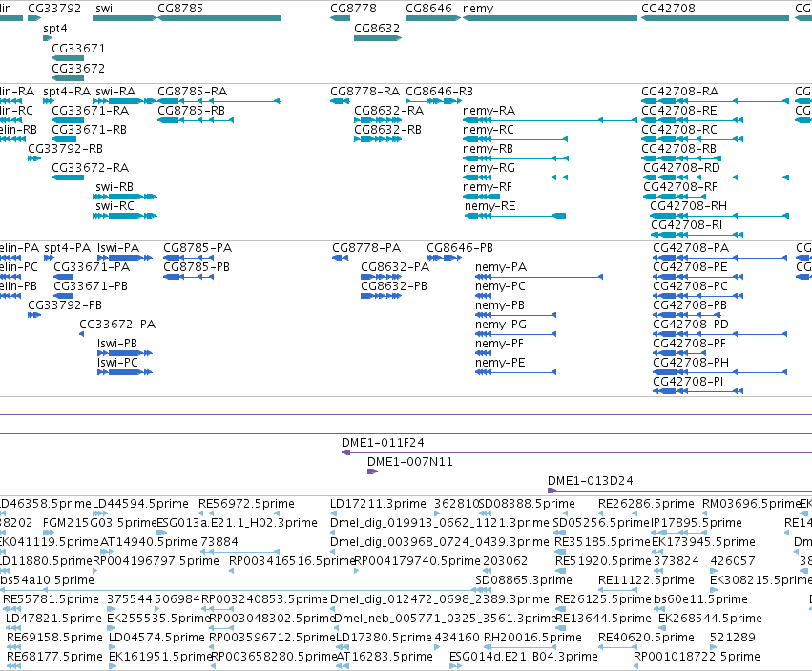Select the Iswi-RC transcript label
The width and height of the screenshot is (812, 671).
point(114,206)
